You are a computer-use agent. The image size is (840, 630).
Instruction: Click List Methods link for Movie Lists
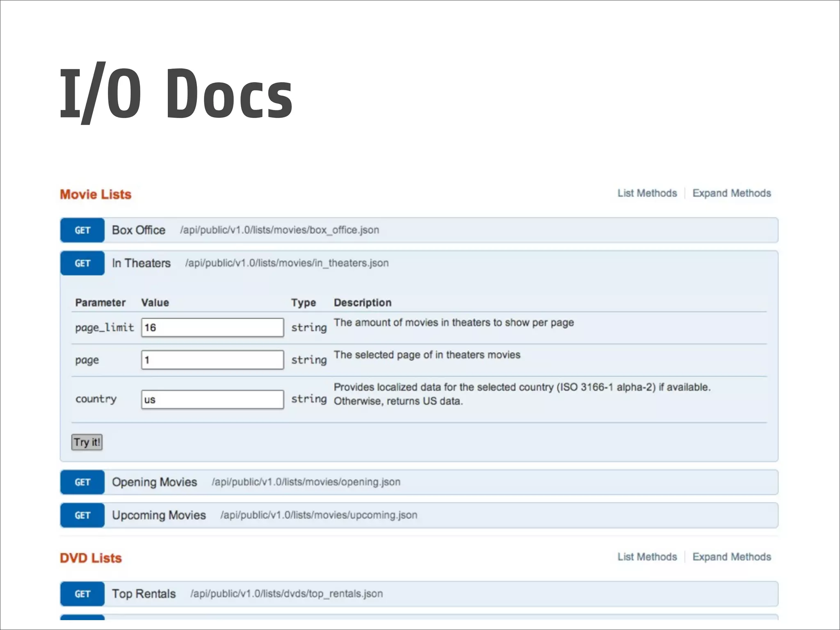647,193
